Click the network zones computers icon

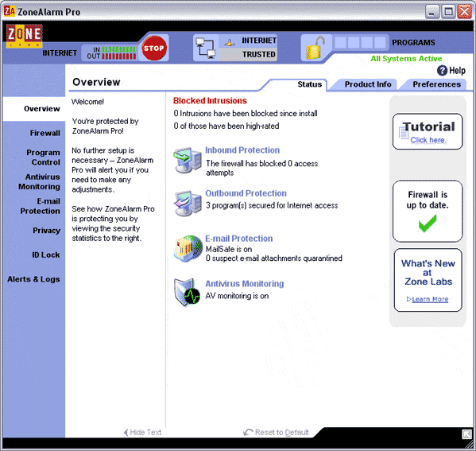coord(205,48)
